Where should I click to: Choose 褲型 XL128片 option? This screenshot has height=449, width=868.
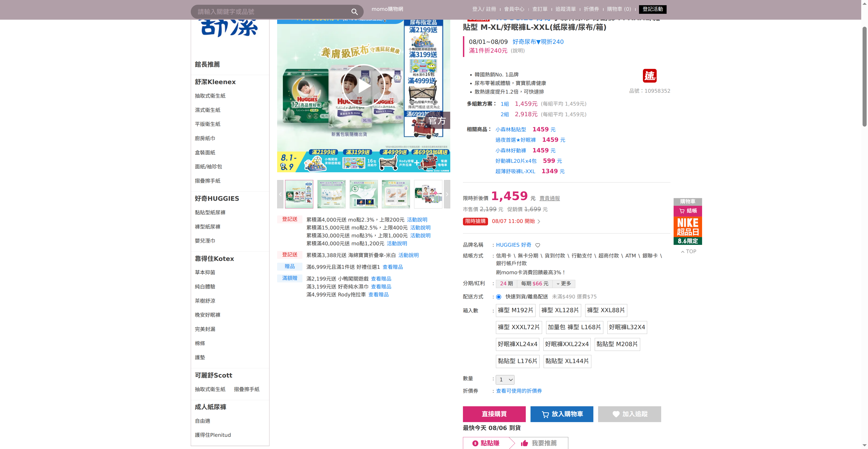[x=560, y=310]
